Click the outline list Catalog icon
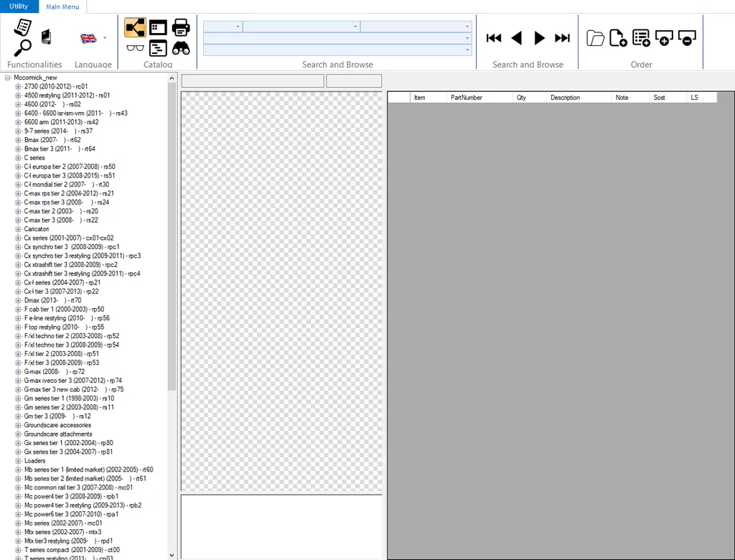The image size is (735, 560). [x=158, y=48]
